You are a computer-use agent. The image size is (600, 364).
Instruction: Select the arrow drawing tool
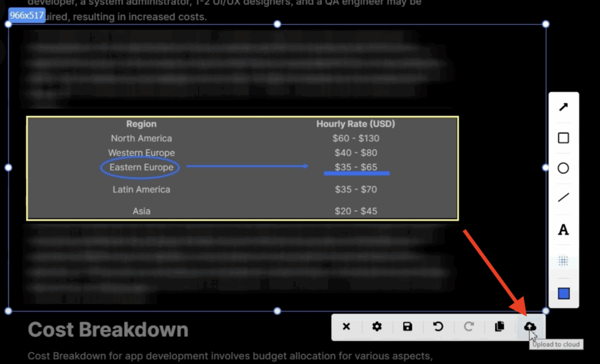point(563,107)
